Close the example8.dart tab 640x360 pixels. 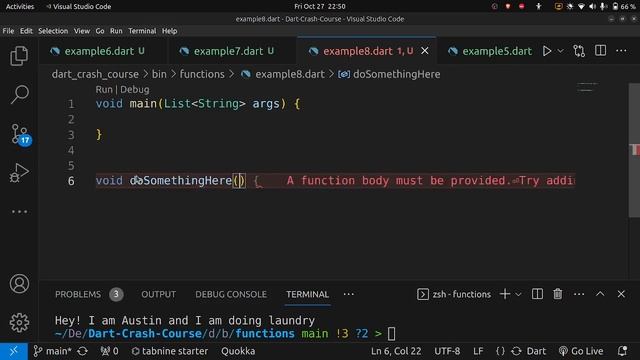tap(425, 51)
